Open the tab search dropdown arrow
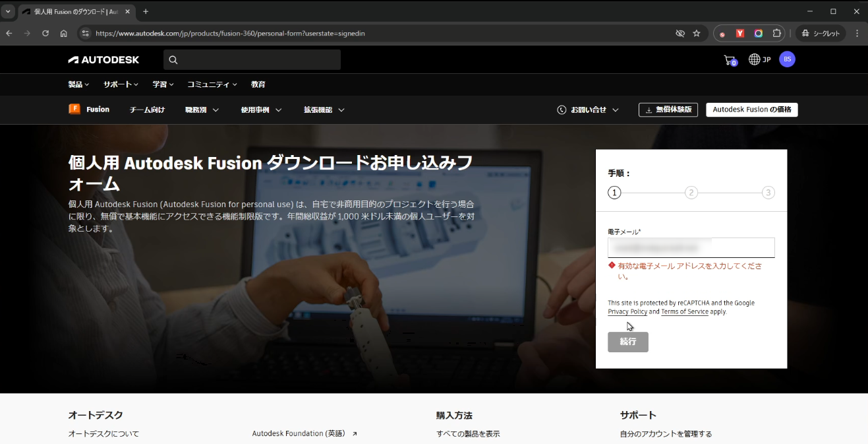Viewport: 868px width, 444px height. [8, 11]
